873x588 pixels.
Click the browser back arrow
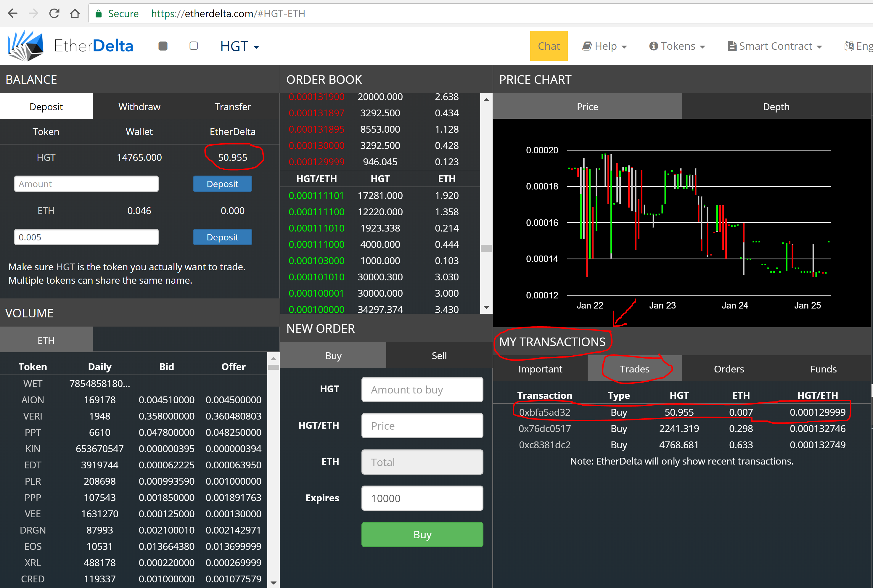tap(13, 14)
